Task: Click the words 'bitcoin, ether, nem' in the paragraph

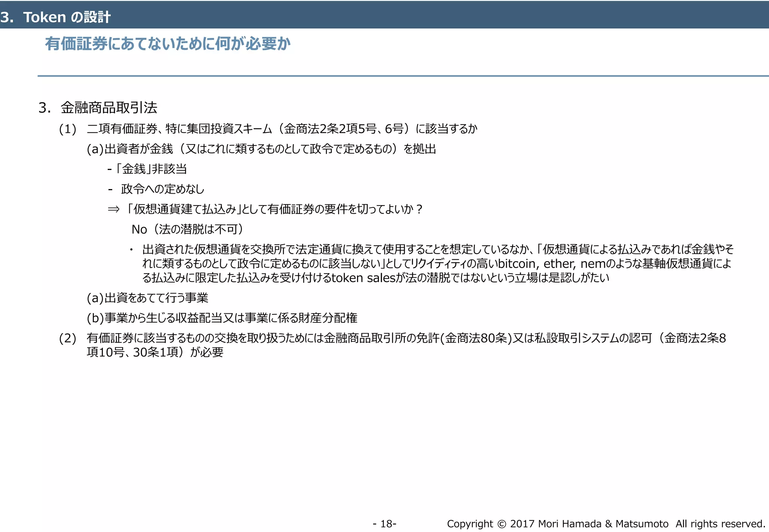Action: [551, 264]
